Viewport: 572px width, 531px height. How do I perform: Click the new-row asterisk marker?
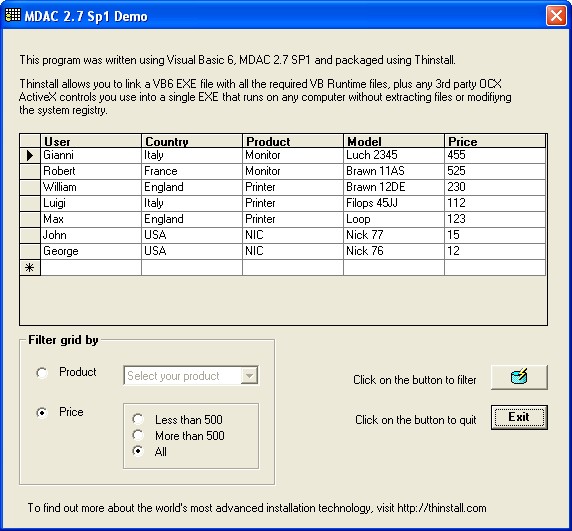point(30,268)
